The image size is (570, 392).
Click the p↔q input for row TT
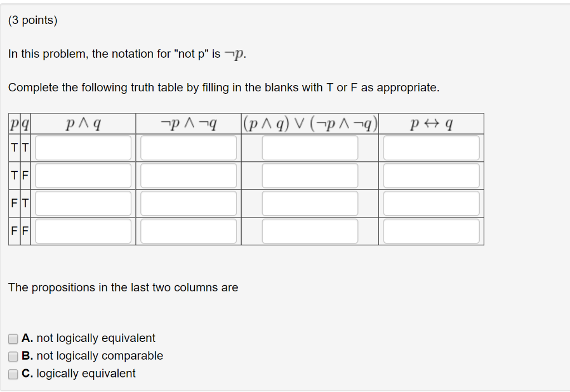431,147
